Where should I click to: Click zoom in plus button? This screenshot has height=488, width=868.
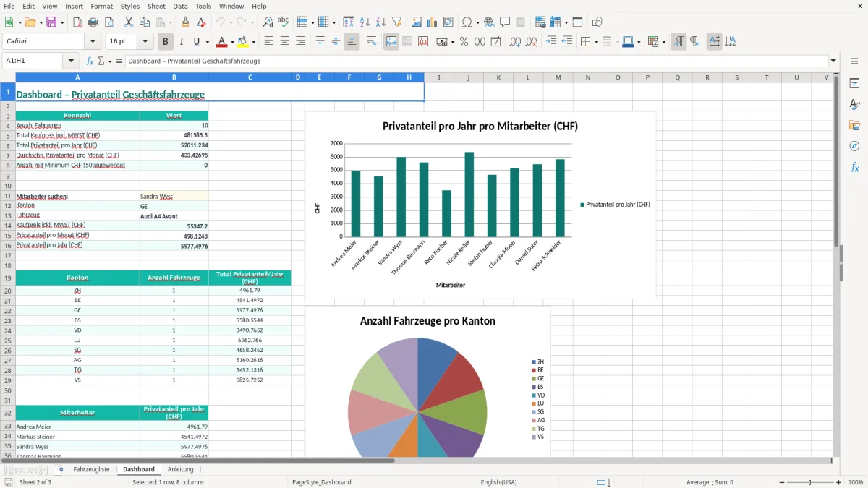pos(839,482)
